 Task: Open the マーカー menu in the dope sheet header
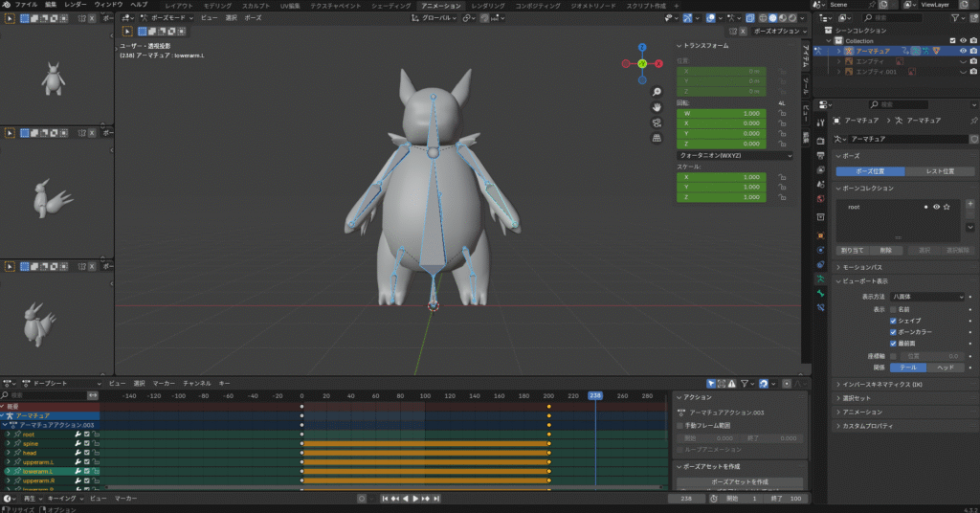[163, 383]
